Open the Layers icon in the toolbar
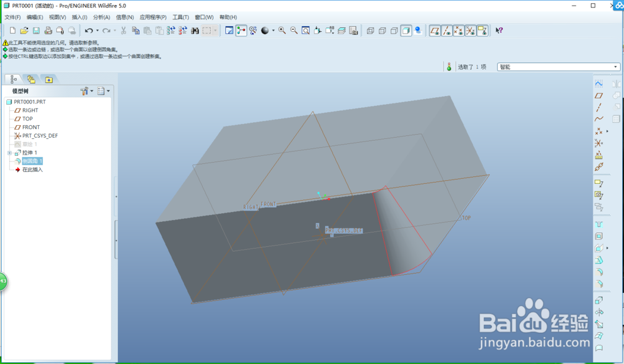624x364 pixels. coord(341,31)
